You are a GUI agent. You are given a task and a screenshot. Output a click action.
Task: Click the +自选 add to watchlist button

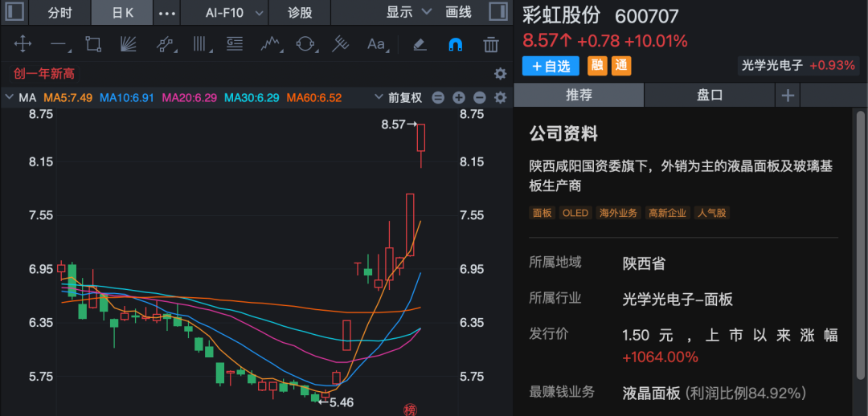point(551,66)
